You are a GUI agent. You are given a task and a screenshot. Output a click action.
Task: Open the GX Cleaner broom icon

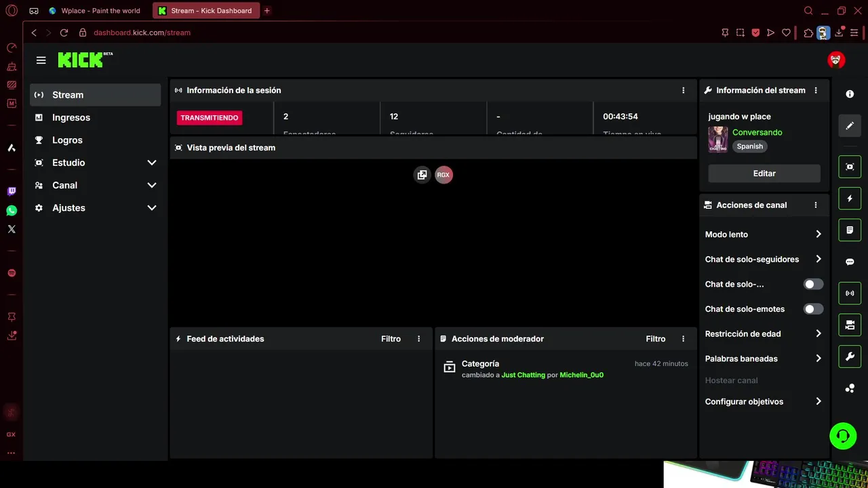(x=12, y=66)
